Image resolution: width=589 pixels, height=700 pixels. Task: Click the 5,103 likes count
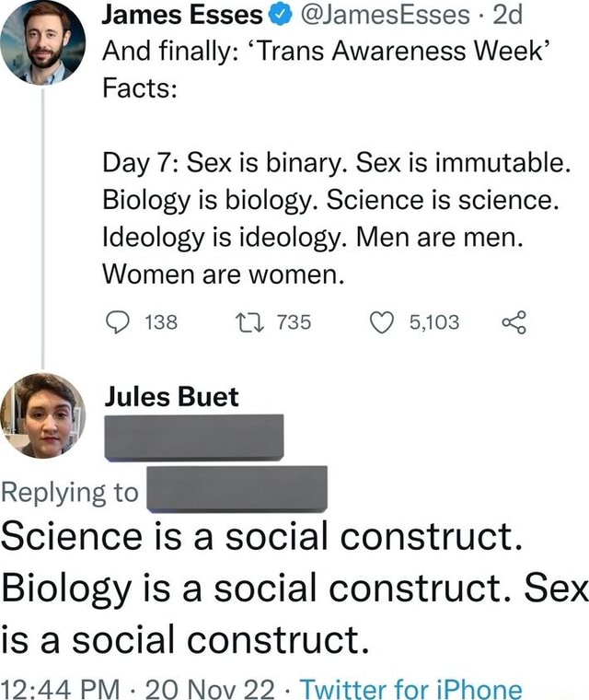point(433,321)
